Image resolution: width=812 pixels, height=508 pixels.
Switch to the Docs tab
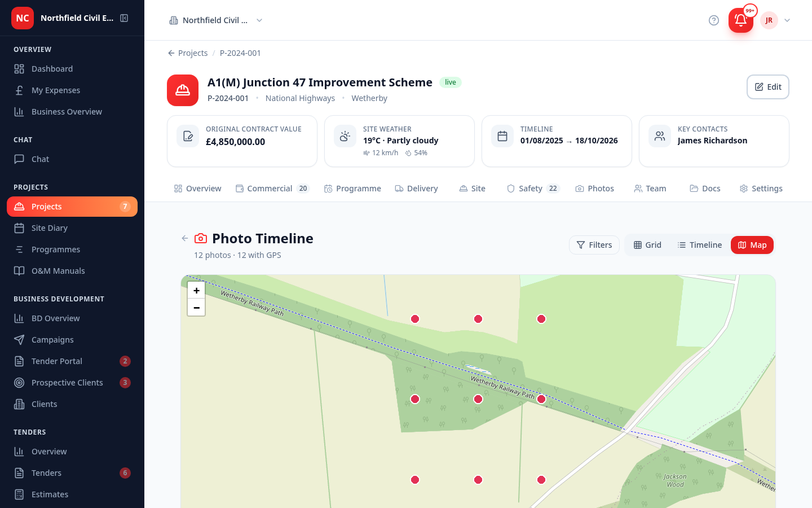point(705,189)
